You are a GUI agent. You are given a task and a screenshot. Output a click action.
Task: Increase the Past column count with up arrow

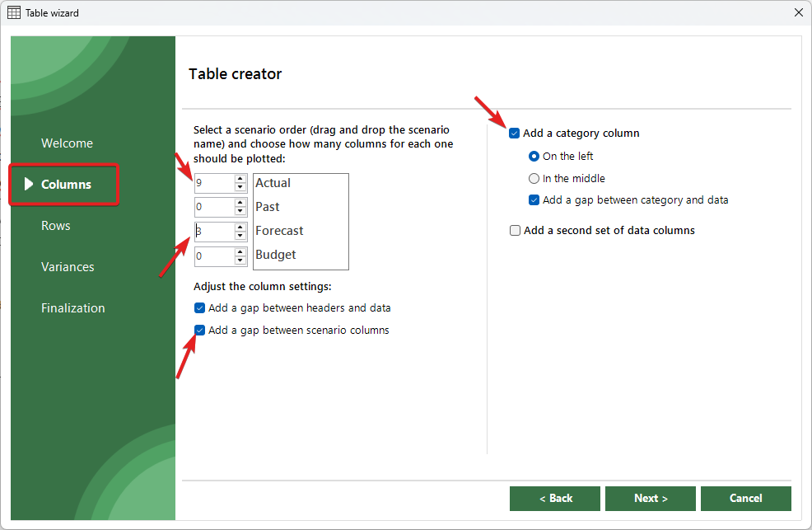[x=240, y=203]
